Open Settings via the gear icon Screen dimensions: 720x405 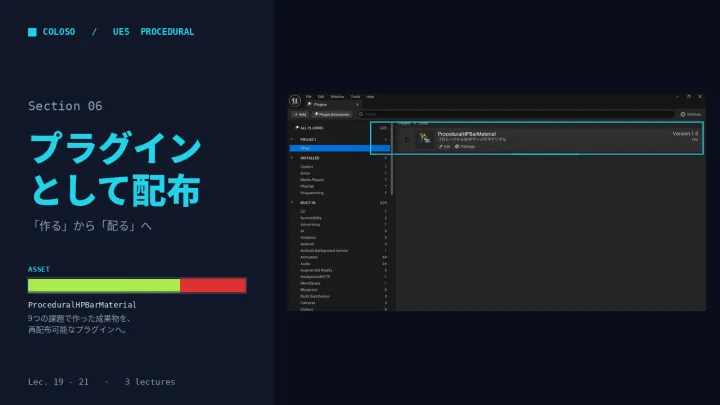(x=683, y=114)
